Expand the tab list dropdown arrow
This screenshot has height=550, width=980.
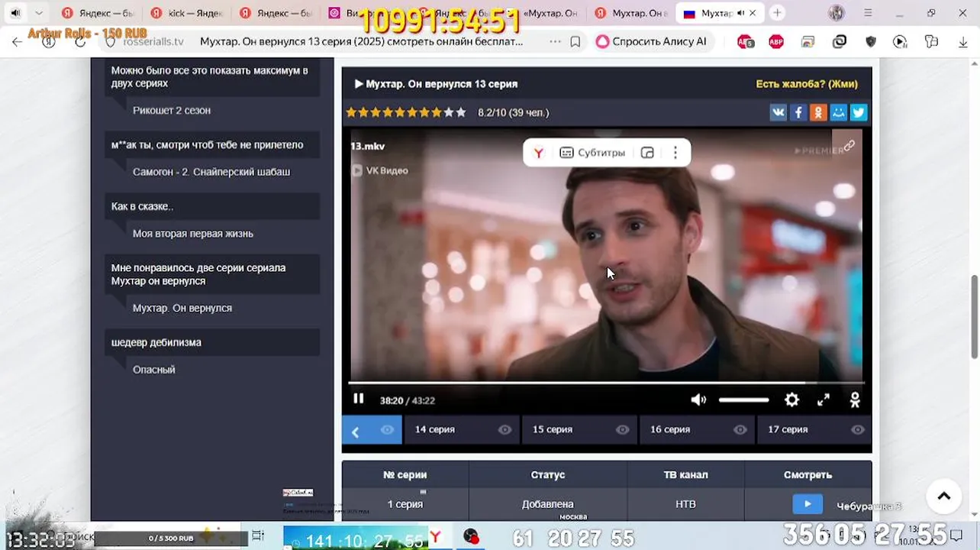point(39,13)
